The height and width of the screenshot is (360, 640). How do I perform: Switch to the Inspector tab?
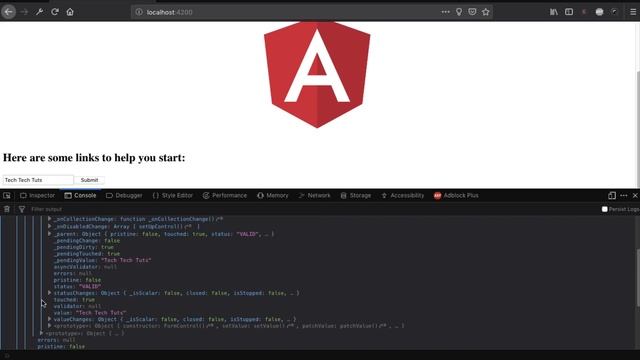click(37, 196)
